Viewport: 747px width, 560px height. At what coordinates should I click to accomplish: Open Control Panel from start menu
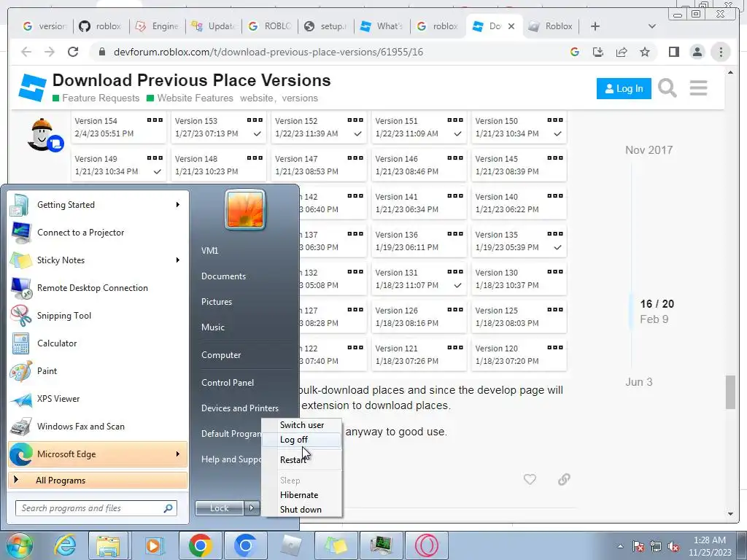click(228, 382)
